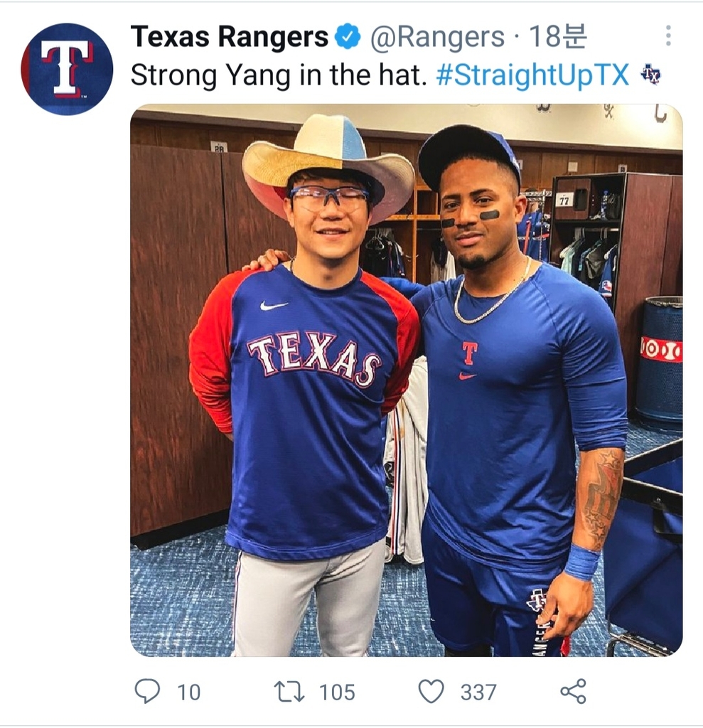
Task: Open the tweet's three-dot more menu
Action: point(667,36)
